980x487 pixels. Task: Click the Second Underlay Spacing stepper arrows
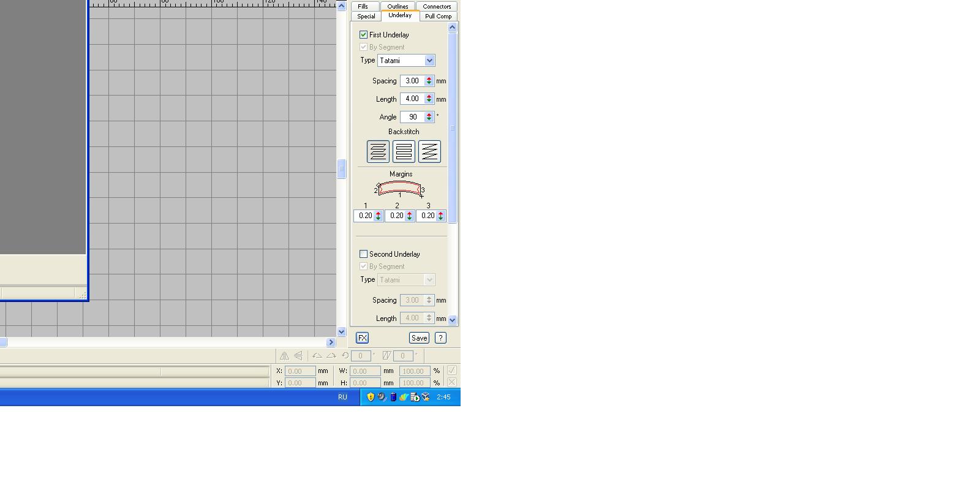pyautogui.click(x=429, y=300)
